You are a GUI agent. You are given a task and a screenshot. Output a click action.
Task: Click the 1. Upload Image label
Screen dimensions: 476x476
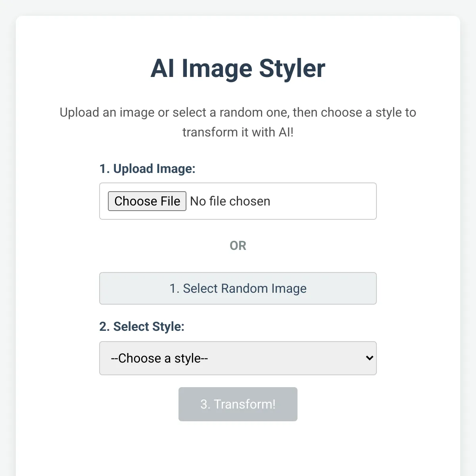pos(147,169)
